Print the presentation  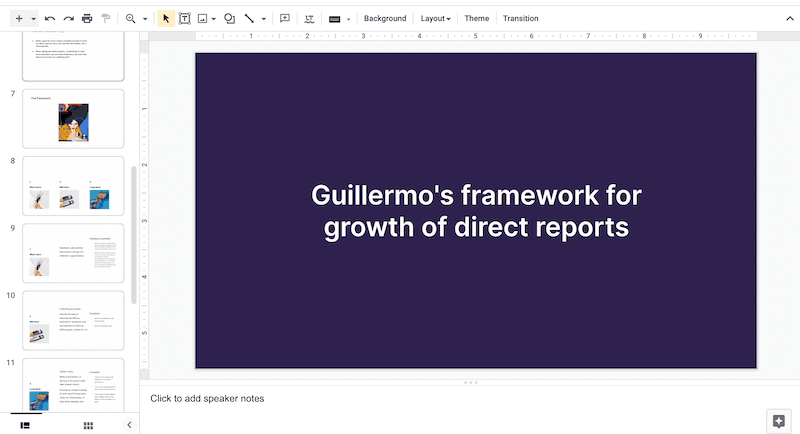pyautogui.click(x=87, y=18)
